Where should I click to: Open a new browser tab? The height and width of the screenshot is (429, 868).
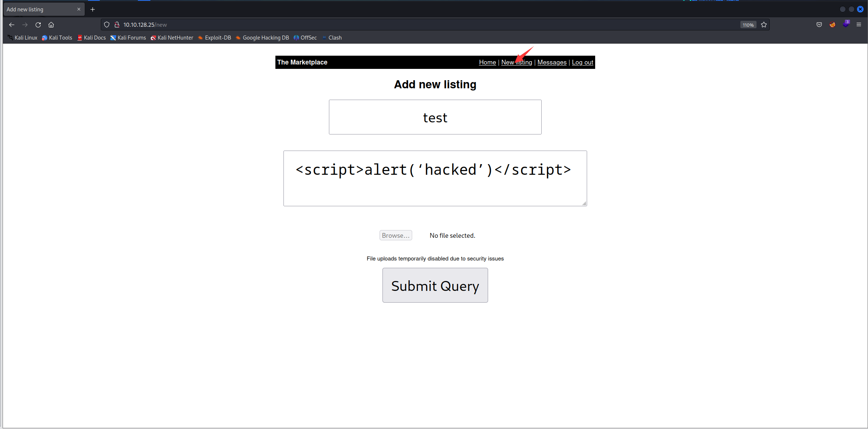click(x=93, y=10)
